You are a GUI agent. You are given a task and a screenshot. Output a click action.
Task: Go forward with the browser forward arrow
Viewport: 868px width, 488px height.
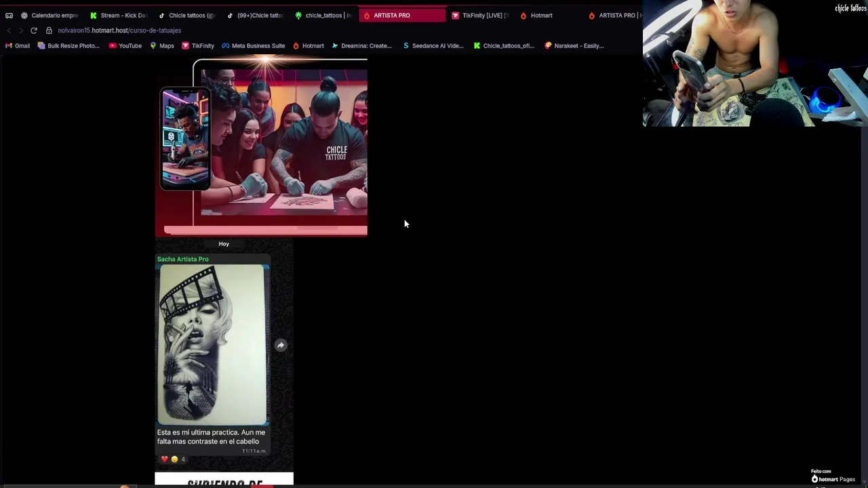click(x=21, y=30)
